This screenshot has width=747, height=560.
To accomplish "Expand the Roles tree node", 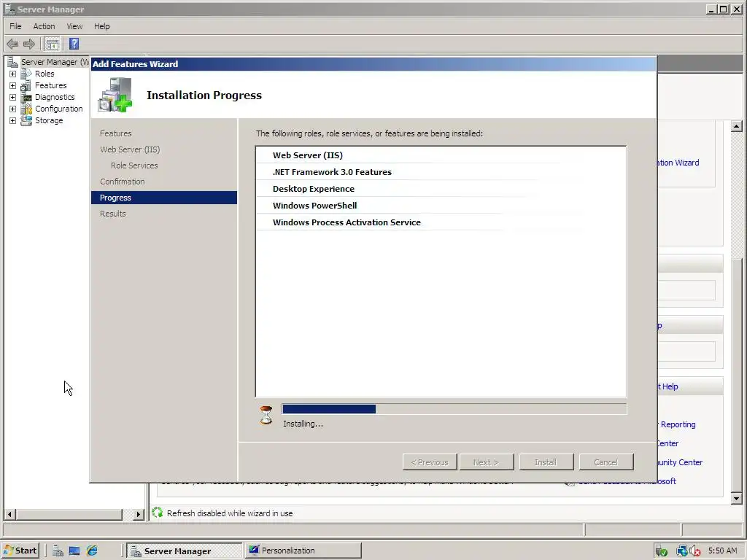I will click(13, 74).
